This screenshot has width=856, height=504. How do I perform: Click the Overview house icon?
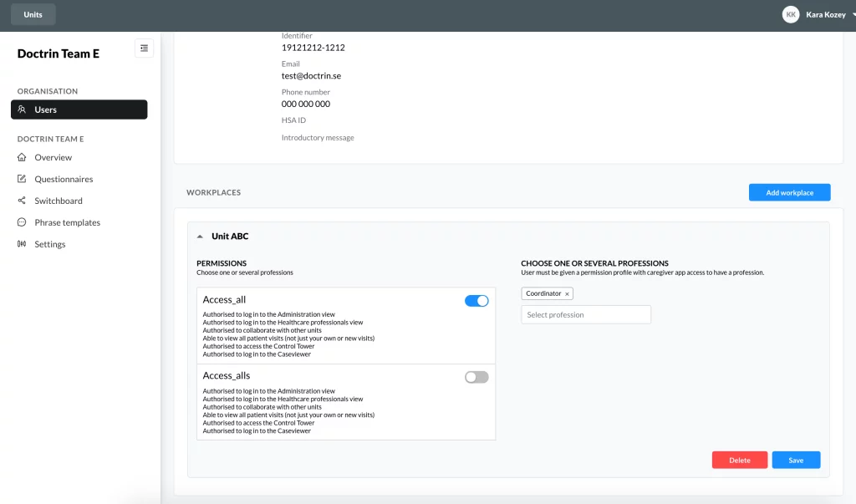click(22, 157)
